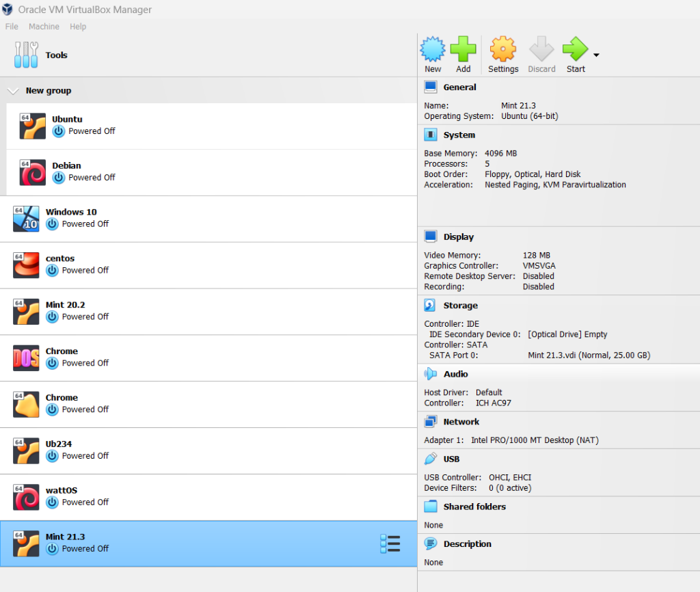This screenshot has width=700, height=592.
Task: Click the USB section plug icon
Action: tap(431, 459)
